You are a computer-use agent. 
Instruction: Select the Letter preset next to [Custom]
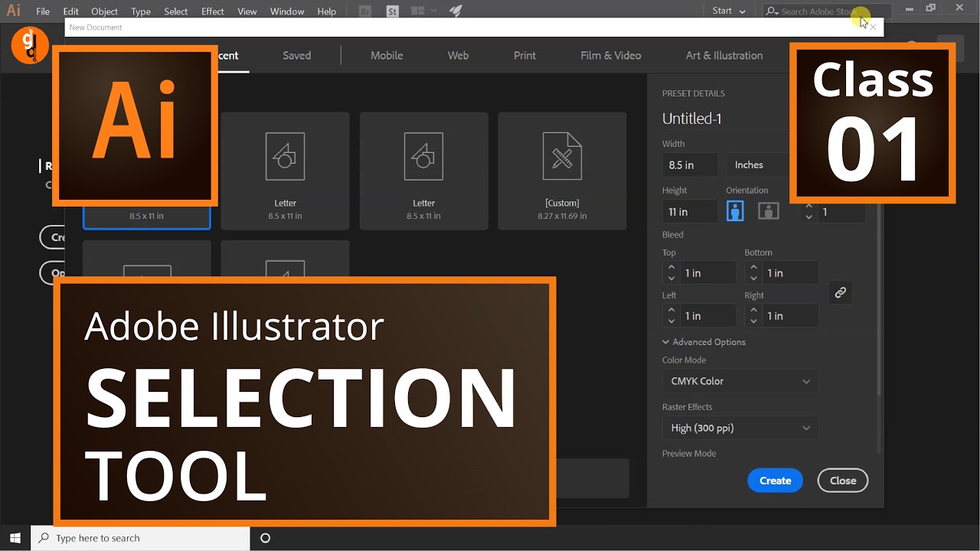424,171
